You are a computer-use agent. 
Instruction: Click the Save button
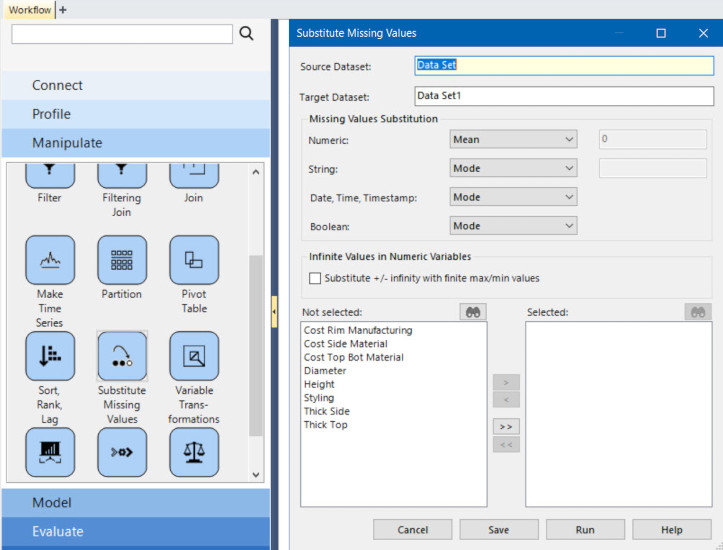499,530
